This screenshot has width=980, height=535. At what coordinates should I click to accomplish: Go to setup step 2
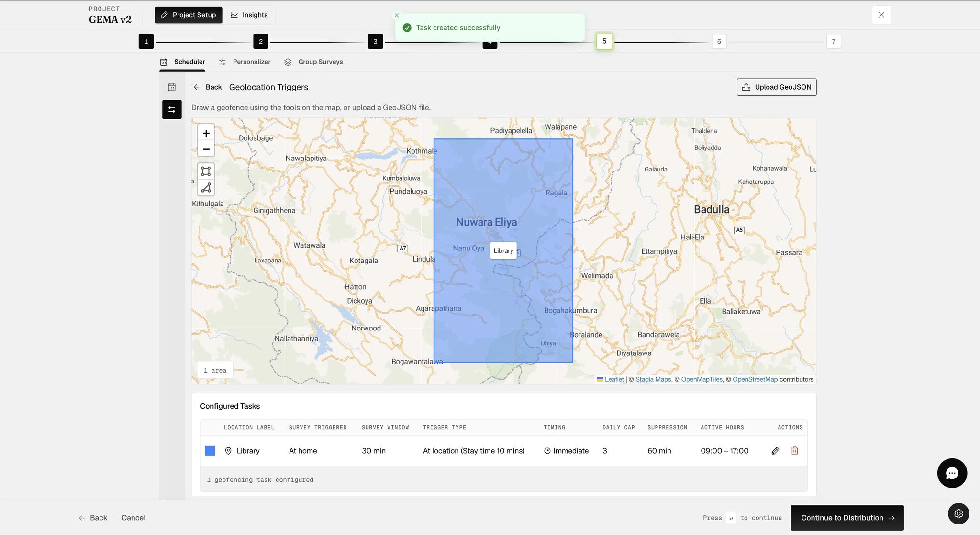tap(261, 42)
